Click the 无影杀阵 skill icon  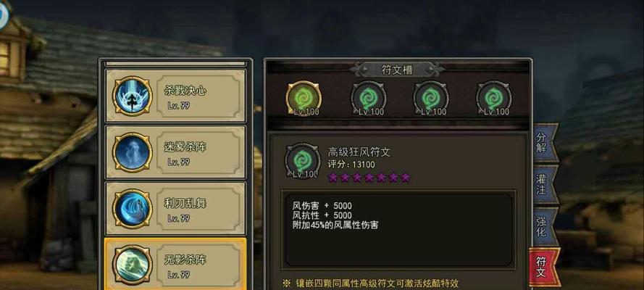(x=133, y=265)
